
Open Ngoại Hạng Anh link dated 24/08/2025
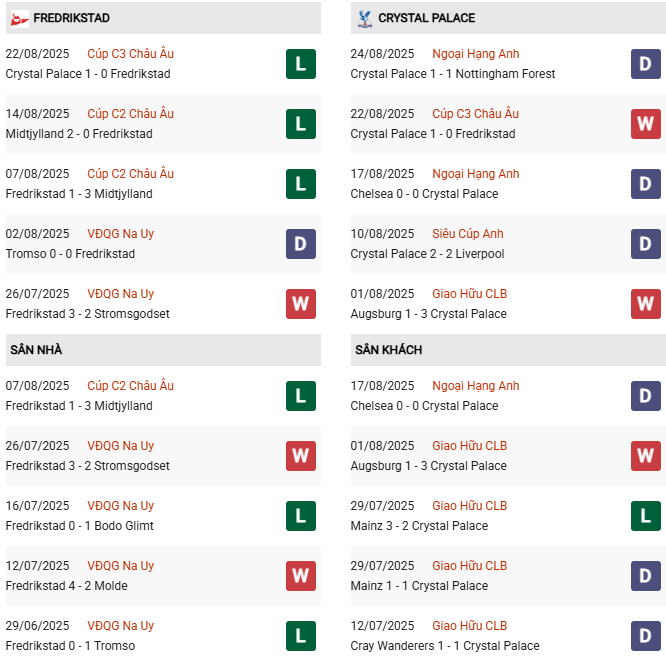click(x=476, y=54)
